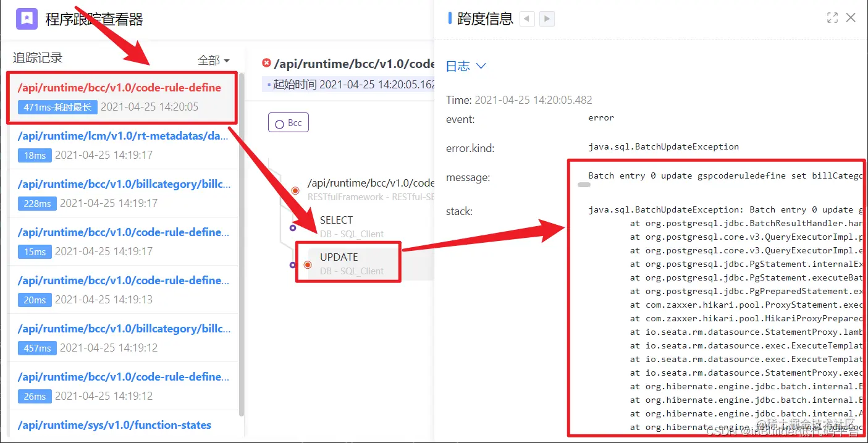Click the red error dot on UPDATE span

[x=308, y=265]
